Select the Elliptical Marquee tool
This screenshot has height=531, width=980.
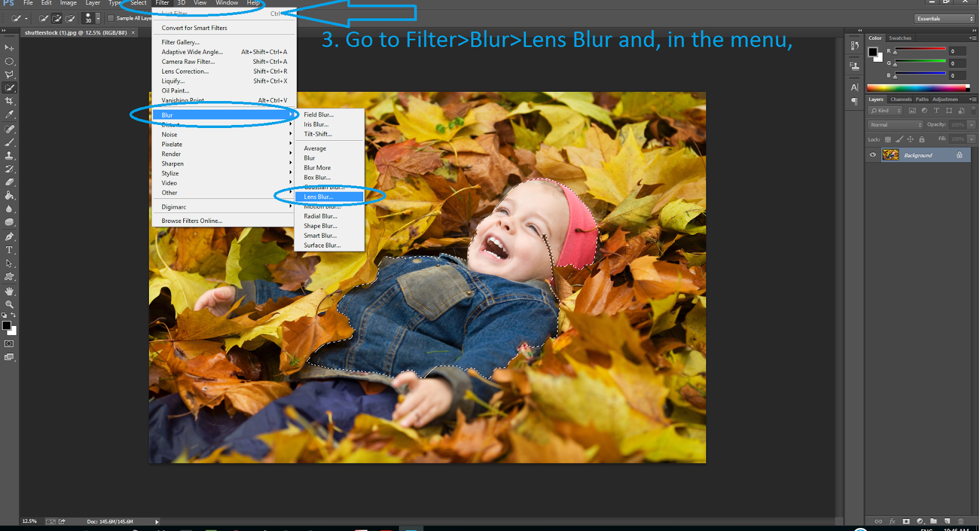click(9, 61)
